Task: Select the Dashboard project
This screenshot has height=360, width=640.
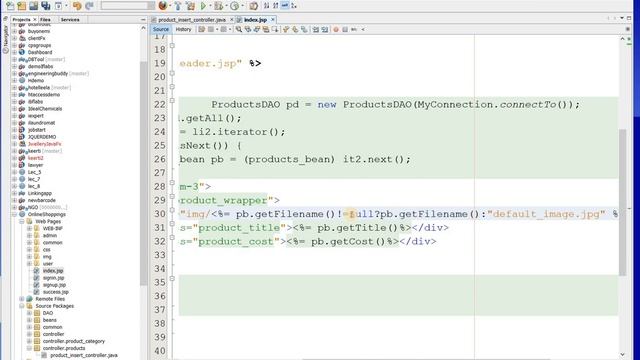Action: coord(40,52)
